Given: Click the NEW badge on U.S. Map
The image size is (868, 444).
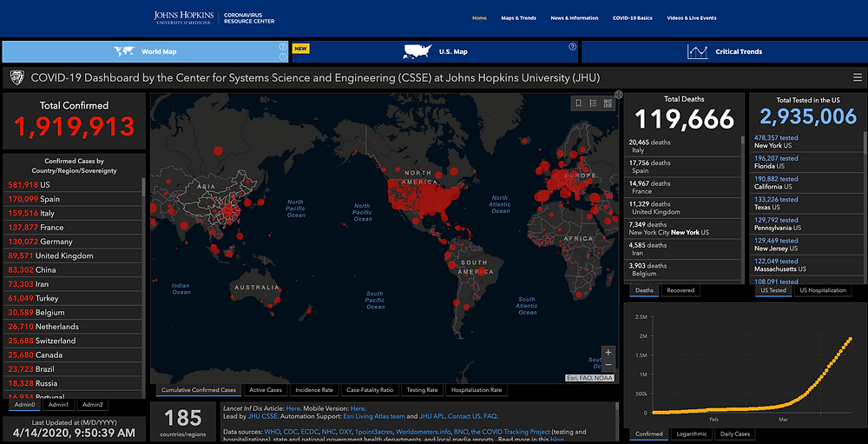Looking at the screenshot, I should tap(300, 49).
